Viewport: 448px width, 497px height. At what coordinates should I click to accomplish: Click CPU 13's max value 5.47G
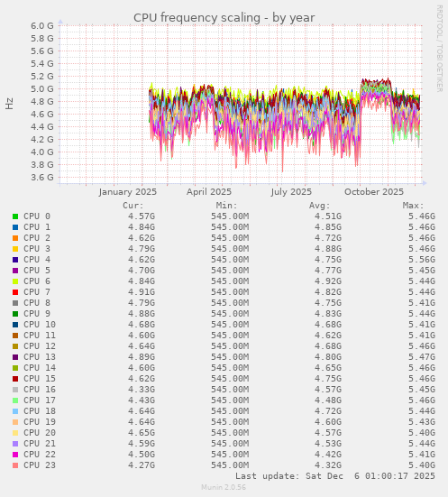tap(422, 357)
